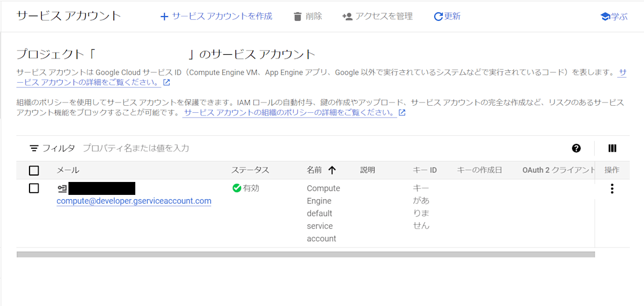Click the キーがありません cell
The width and height of the screenshot is (644, 306).
[421, 207]
